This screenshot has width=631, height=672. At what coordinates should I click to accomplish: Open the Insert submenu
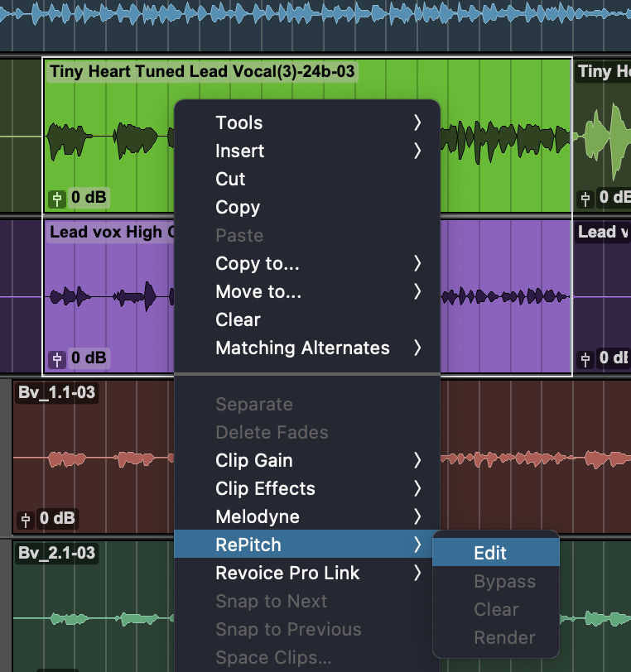pyautogui.click(x=240, y=151)
